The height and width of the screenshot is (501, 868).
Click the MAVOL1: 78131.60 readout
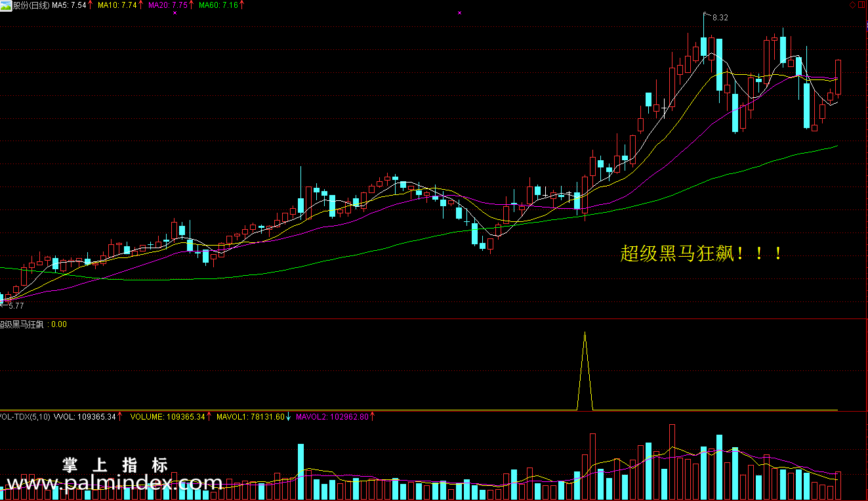[251, 417]
